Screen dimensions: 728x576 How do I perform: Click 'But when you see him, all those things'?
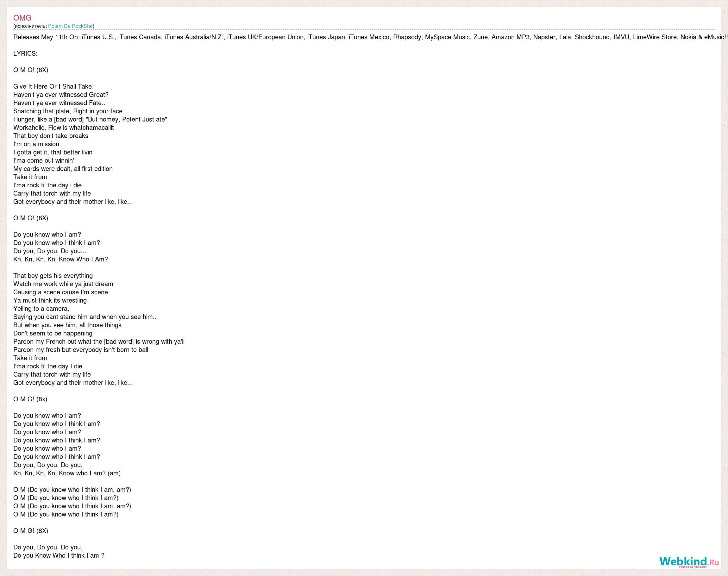67,325
